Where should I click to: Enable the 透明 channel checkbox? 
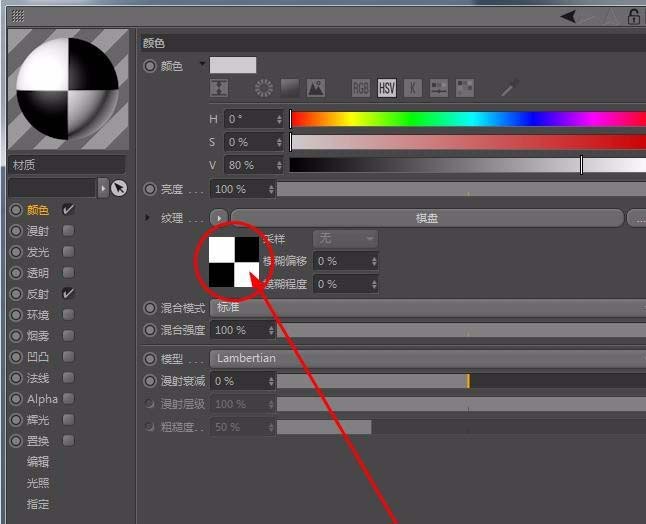(x=68, y=273)
